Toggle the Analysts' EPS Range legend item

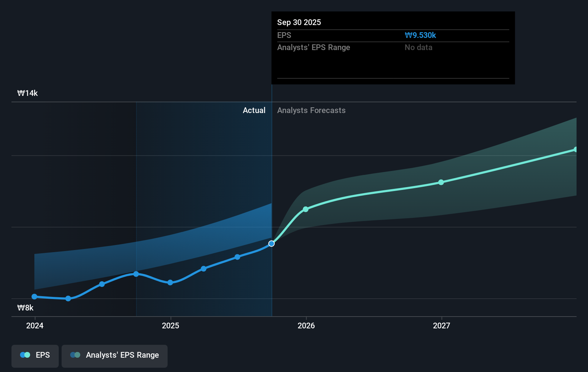115,355
